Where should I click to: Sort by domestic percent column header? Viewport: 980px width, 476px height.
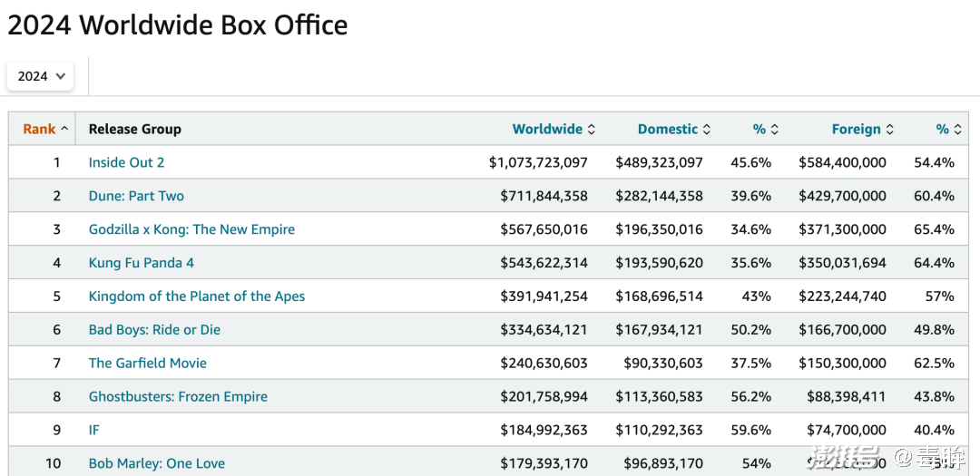click(x=765, y=130)
